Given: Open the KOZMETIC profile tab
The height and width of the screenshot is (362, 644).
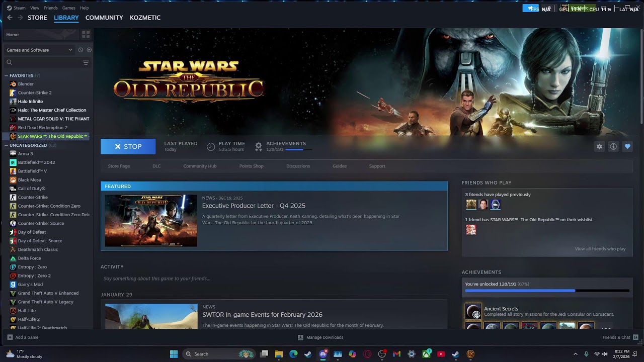Looking at the screenshot, I should [x=145, y=18].
